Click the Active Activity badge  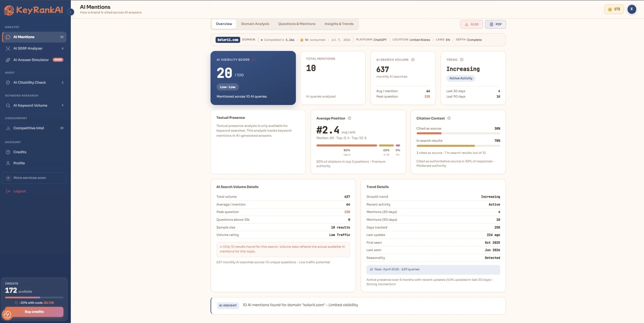(x=461, y=78)
